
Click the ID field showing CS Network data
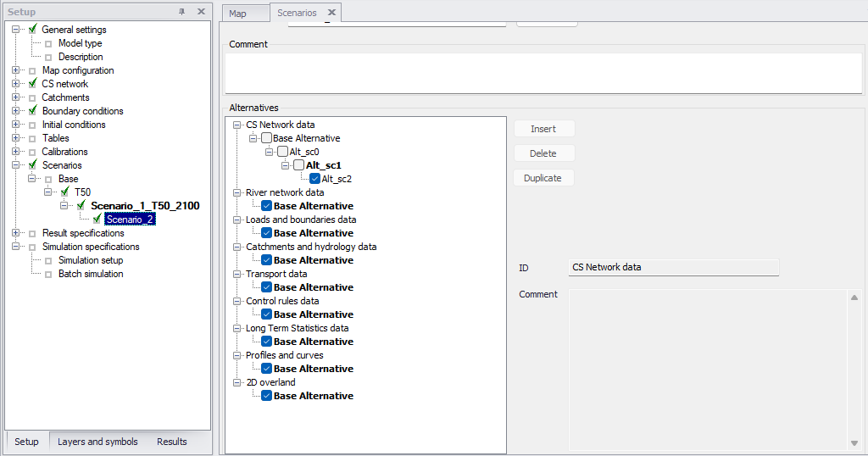[674, 267]
